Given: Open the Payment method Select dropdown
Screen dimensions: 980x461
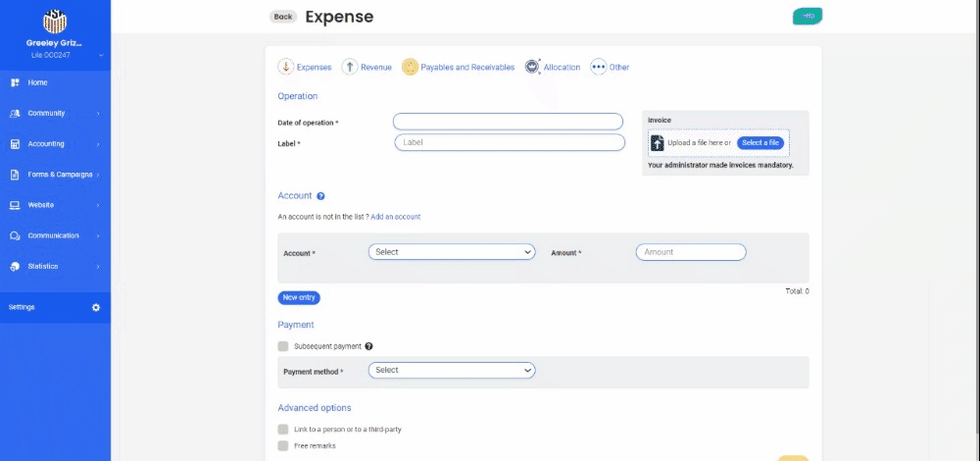Looking at the screenshot, I should pos(451,371).
